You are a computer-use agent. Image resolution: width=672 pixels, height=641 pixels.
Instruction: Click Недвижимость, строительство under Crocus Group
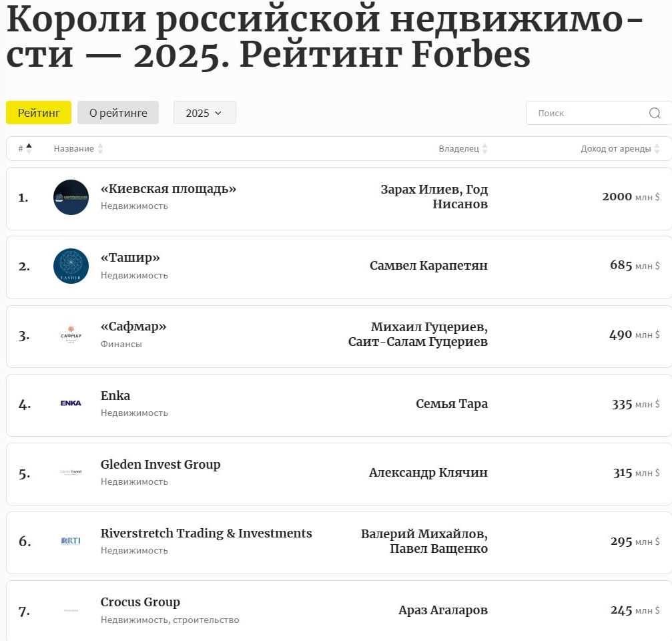[170, 620]
